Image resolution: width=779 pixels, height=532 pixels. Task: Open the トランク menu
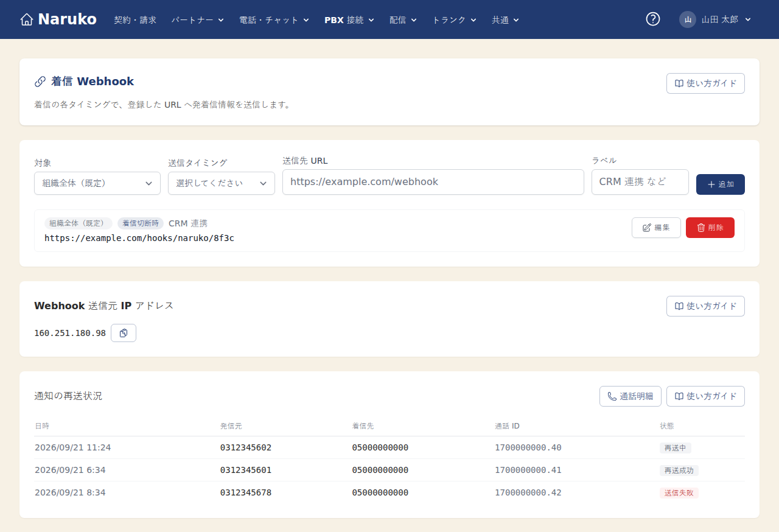click(455, 19)
